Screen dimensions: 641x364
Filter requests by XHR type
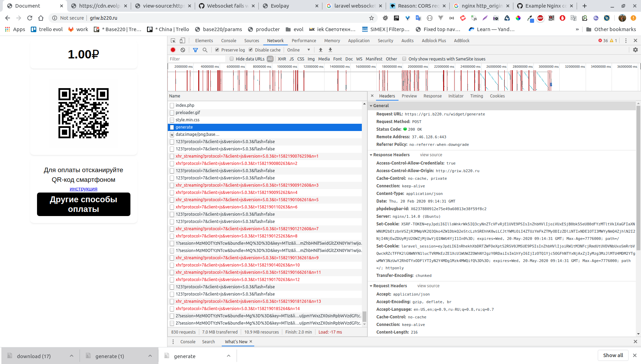coord(282,59)
